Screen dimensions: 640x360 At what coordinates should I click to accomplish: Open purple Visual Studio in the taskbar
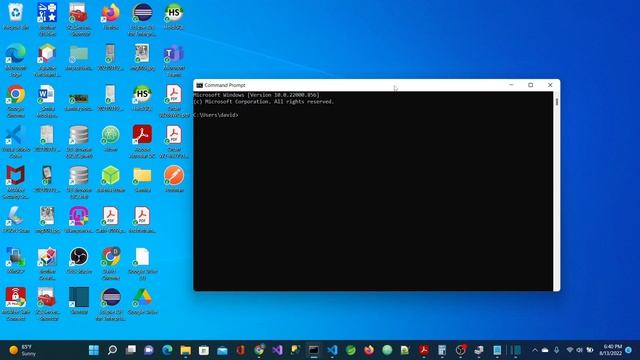(278, 350)
